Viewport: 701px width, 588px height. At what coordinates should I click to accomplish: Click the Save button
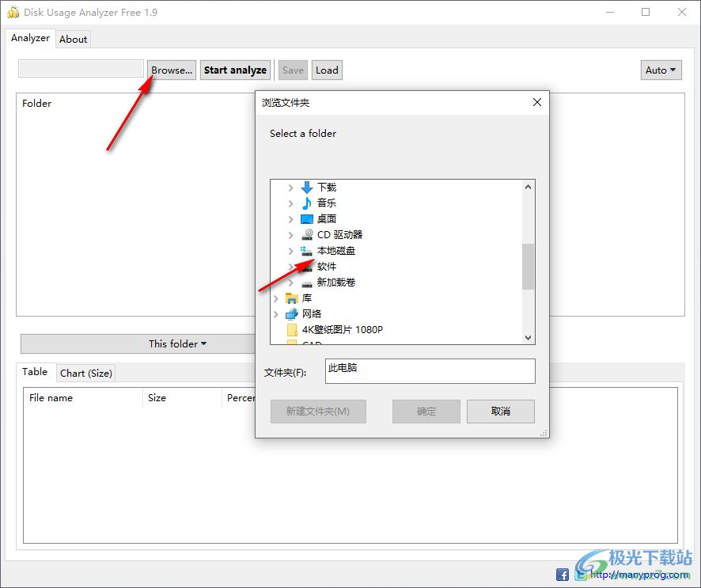pos(293,70)
